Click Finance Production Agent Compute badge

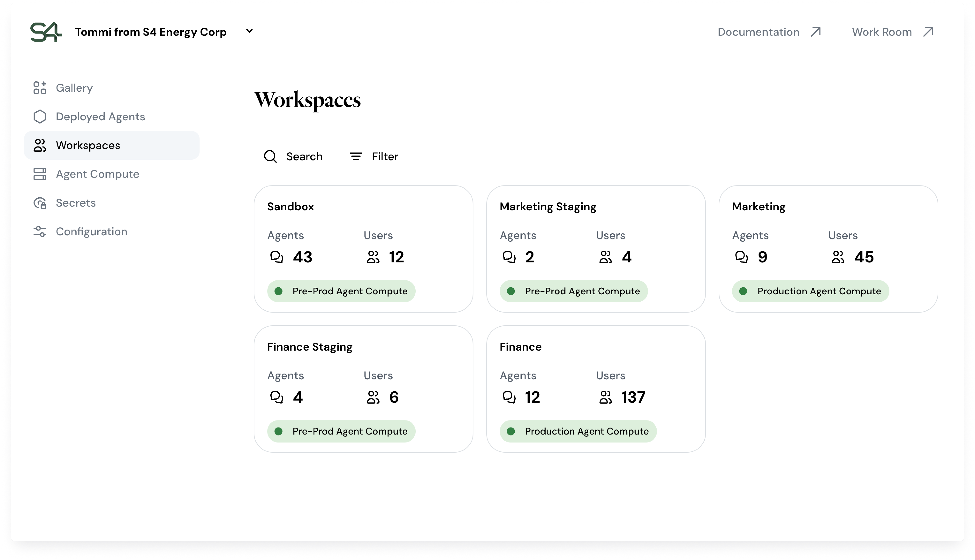click(578, 431)
